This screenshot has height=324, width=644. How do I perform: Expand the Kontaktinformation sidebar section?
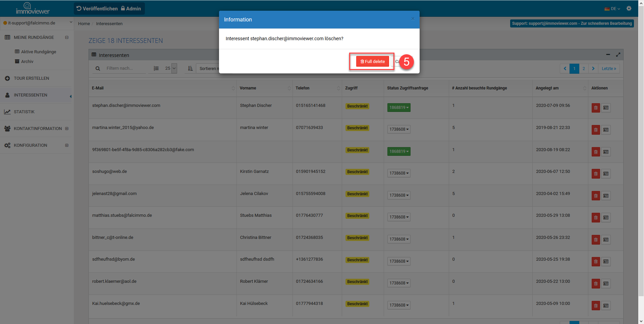click(x=67, y=128)
